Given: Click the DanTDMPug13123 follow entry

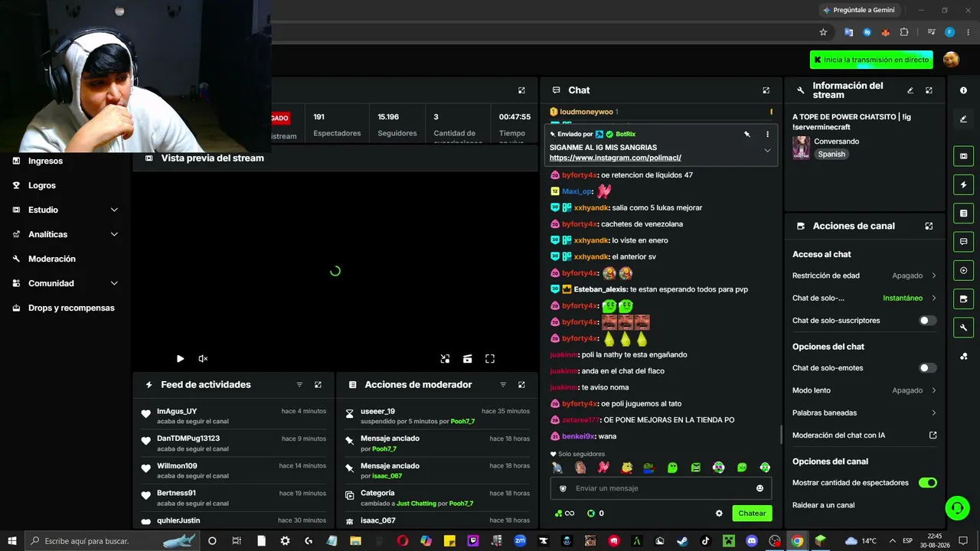Looking at the screenshot, I should (234, 443).
